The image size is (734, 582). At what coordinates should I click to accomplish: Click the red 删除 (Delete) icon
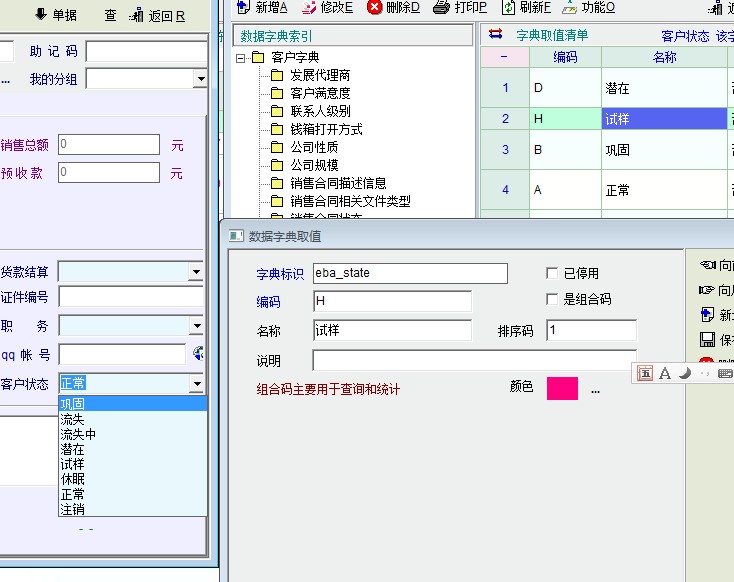tap(375, 8)
